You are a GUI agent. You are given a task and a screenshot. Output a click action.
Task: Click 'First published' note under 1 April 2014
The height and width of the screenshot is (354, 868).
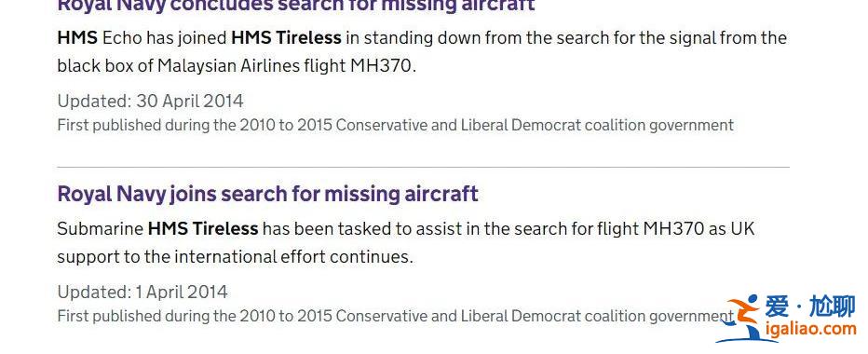pyautogui.click(x=395, y=316)
